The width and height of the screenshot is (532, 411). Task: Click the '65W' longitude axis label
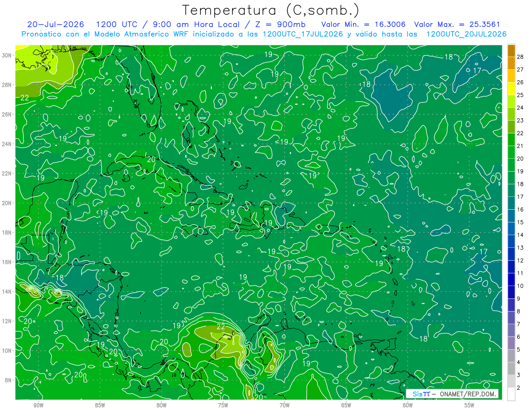pyautogui.click(x=346, y=405)
